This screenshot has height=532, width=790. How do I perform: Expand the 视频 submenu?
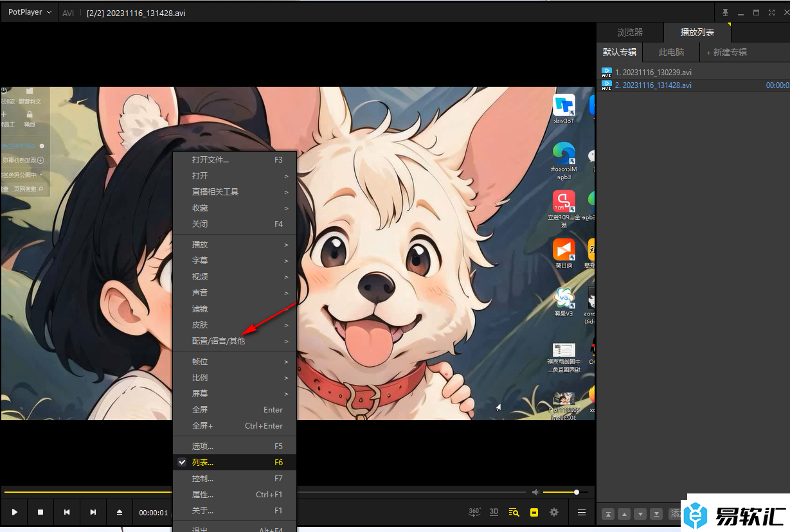(x=235, y=276)
